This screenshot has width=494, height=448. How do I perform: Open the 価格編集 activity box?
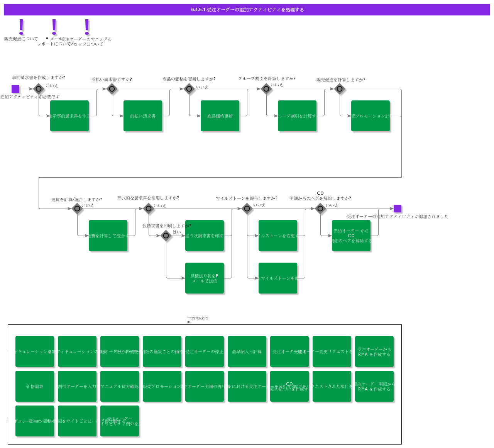point(35,386)
